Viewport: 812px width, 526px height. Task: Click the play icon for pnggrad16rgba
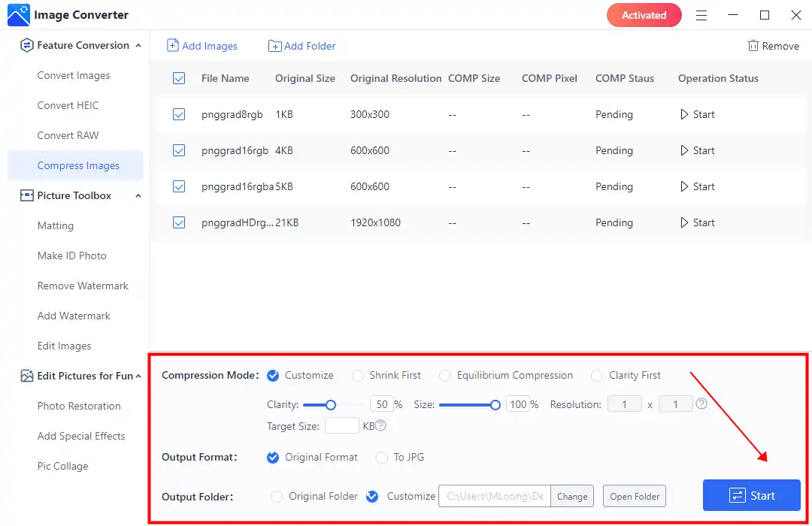point(684,186)
